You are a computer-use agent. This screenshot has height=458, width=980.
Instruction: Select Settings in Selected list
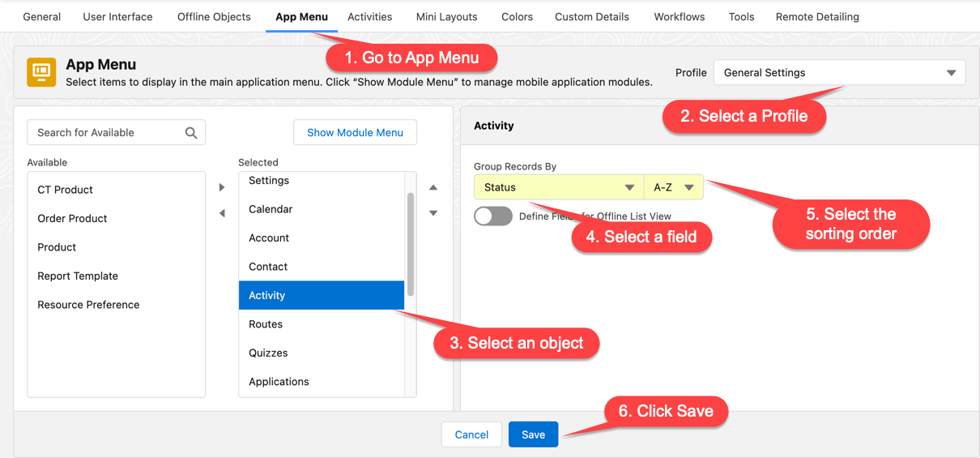point(322,181)
